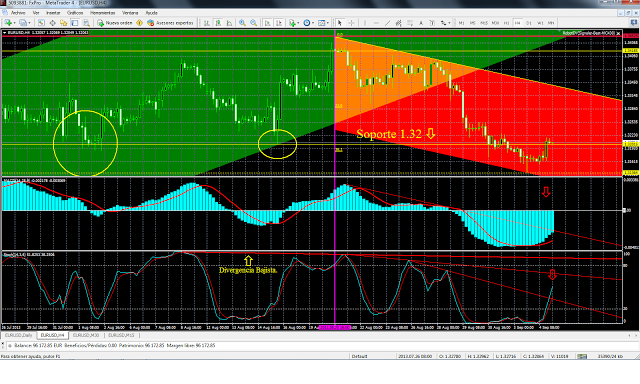Image resolution: width=640 pixels, height=384 pixels.
Task: Switch chart to line chart icon
Action: [x=229, y=23]
